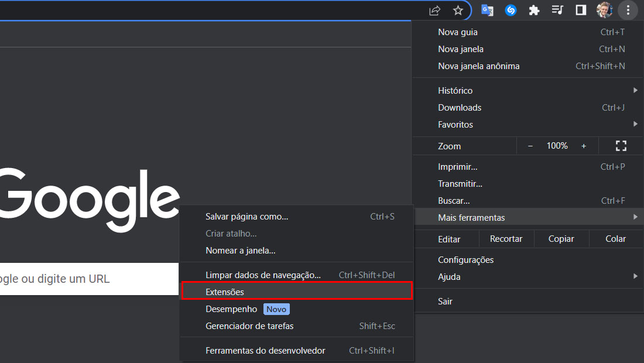This screenshot has height=363, width=644.
Task: Click the Google search or URL input box
Action: click(x=89, y=279)
